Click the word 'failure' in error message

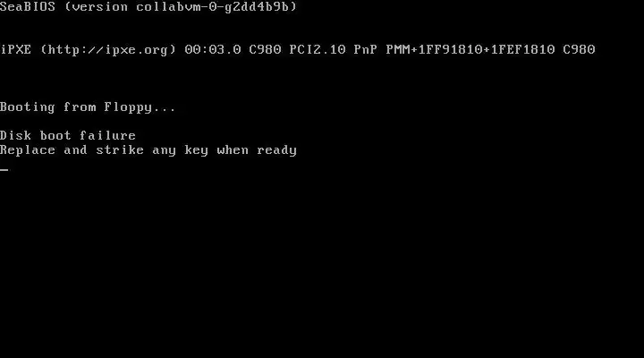[x=107, y=136]
